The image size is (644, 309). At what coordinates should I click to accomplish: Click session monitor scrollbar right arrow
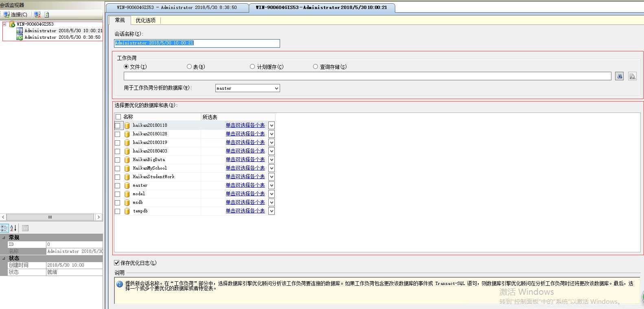[x=99, y=217]
